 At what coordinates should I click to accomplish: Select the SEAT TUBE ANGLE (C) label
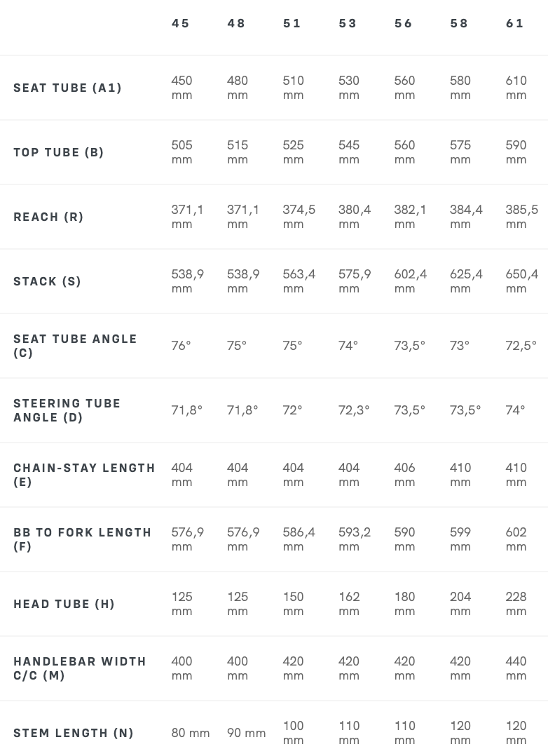[75, 346]
